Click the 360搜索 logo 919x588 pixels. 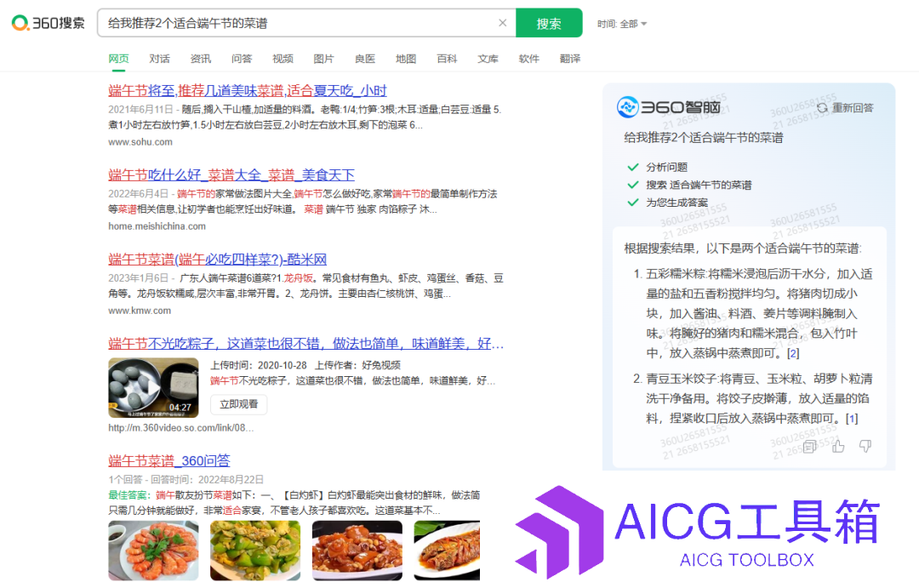(x=48, y=23)
